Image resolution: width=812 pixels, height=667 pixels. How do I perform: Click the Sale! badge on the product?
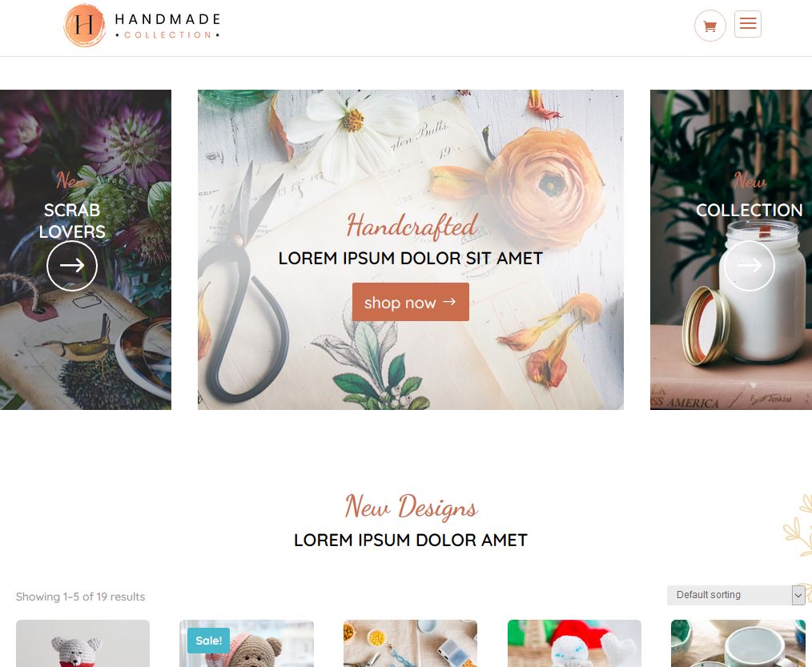coord(208,641)
